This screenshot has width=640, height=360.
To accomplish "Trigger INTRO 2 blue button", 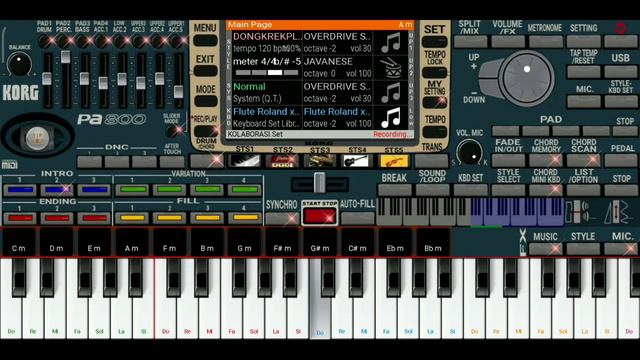I will pos(57,189).
